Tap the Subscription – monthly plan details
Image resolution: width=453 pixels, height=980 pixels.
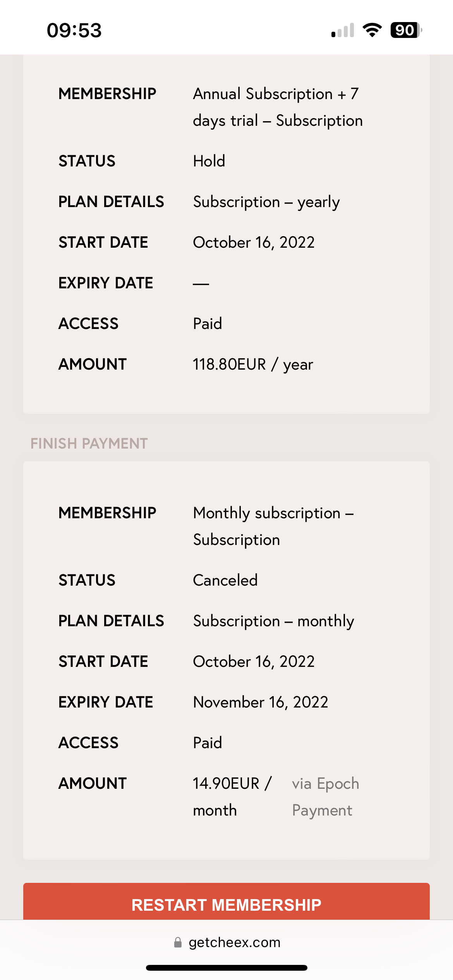(x=273, y=621)
